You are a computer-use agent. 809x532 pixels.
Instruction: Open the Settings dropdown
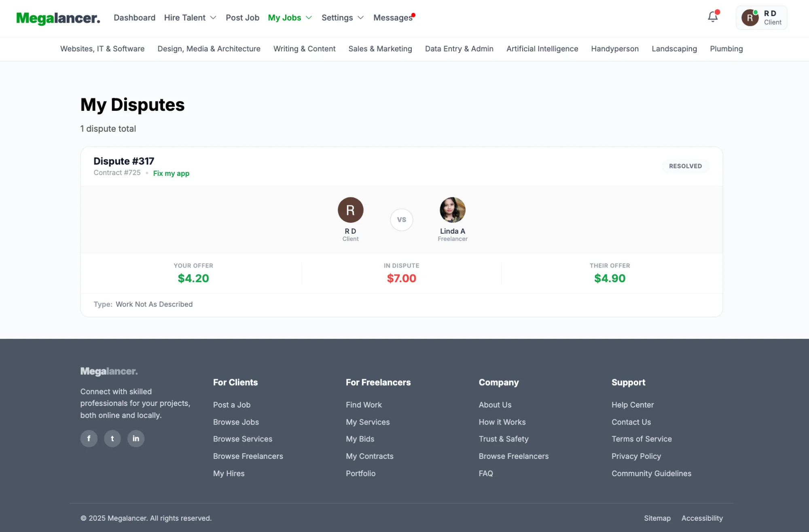[342, 18]
